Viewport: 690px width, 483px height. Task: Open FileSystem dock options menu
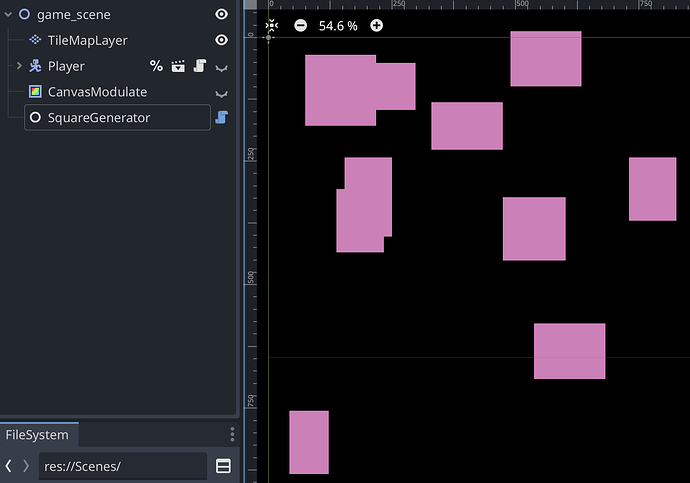point(232,434)
